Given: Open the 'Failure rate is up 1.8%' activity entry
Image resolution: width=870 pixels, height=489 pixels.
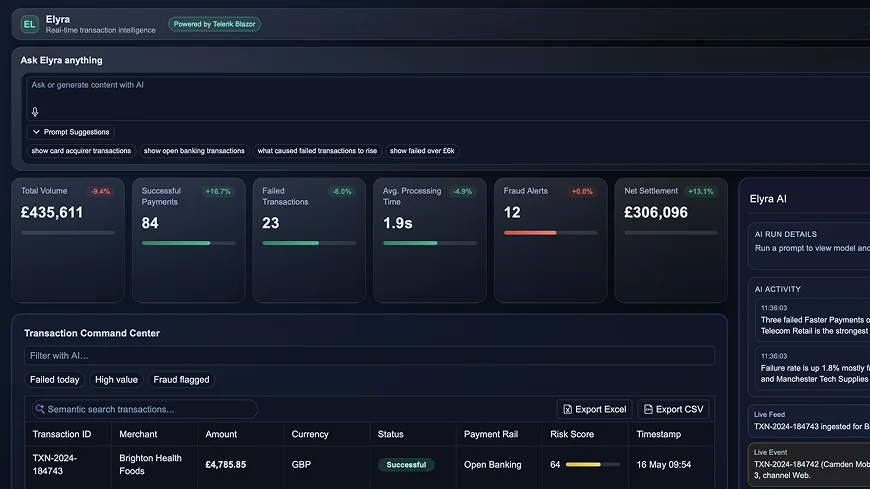Looking at the screenshot, I should [813, 368].
